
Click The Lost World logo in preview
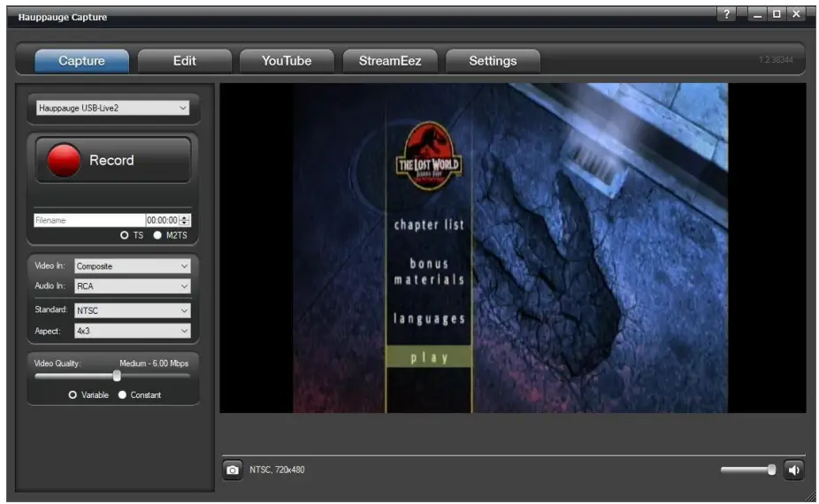coord(429,156)
